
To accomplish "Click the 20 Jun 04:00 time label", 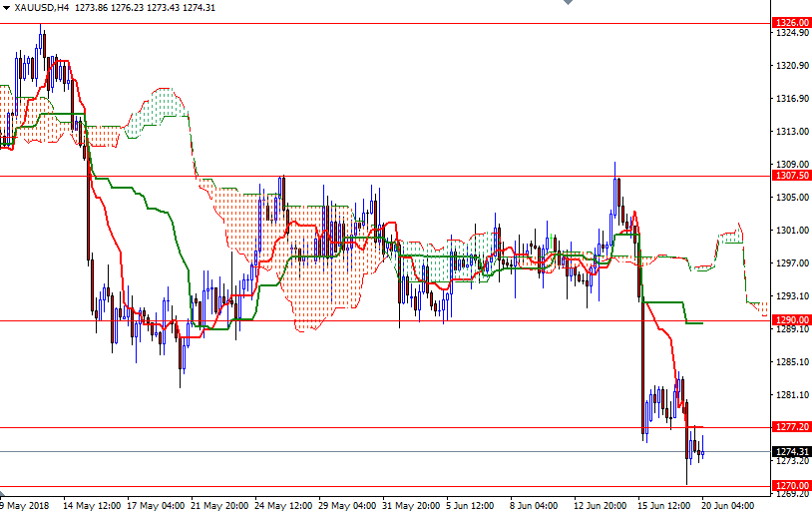I will 728,505.
